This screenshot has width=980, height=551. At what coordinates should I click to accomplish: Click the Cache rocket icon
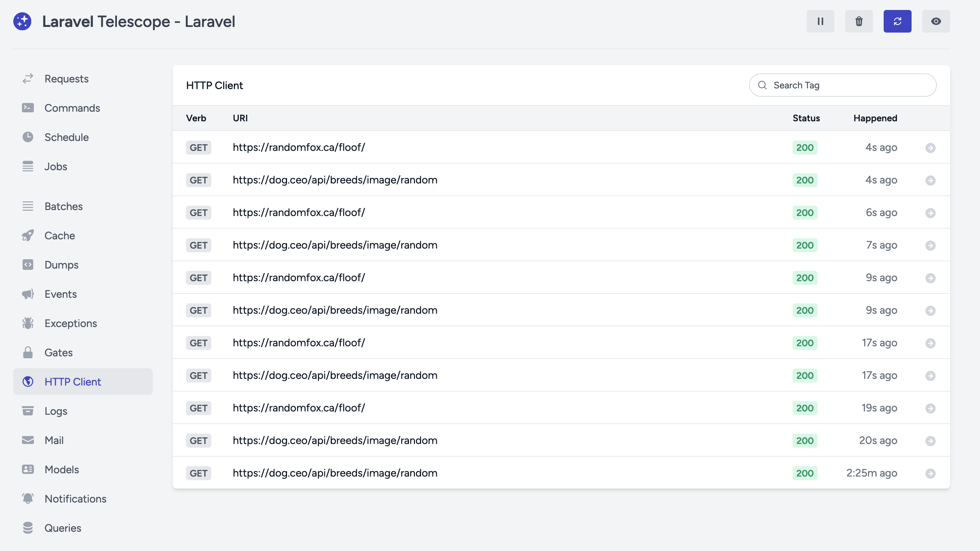pyautogui.click(x=28, y=236)
